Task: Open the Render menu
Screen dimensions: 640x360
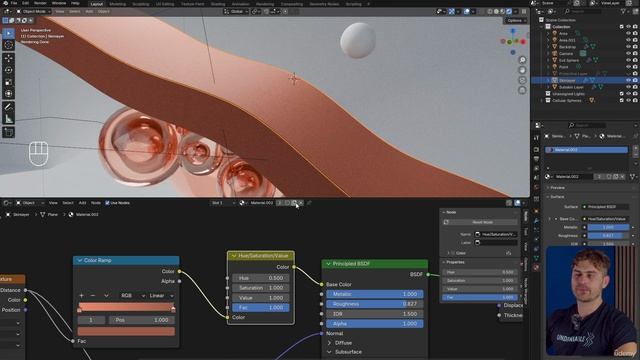Action: pyautogui.click(x=40, y=3)
